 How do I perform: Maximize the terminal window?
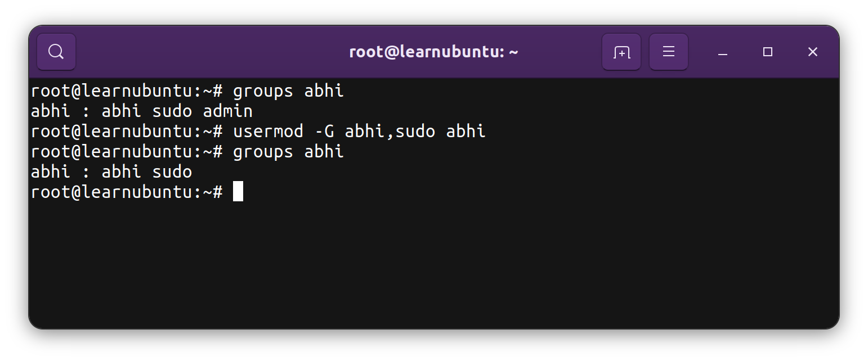pyautogui.click(x=767, y=51)
